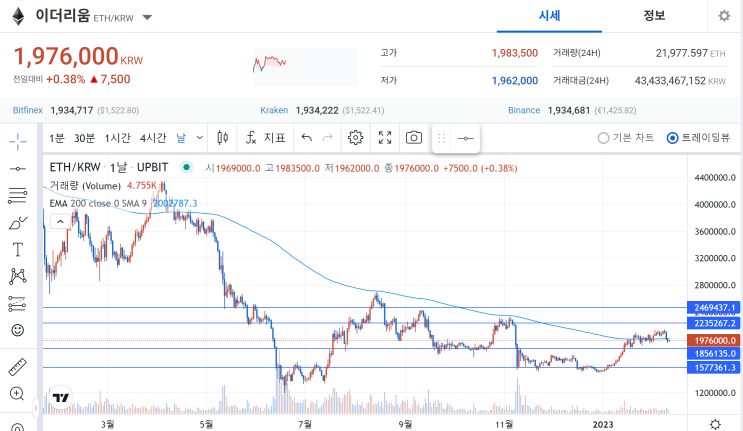Click the 1577361.3 price line label
This screenshot has height=431, width=743.
714,368
